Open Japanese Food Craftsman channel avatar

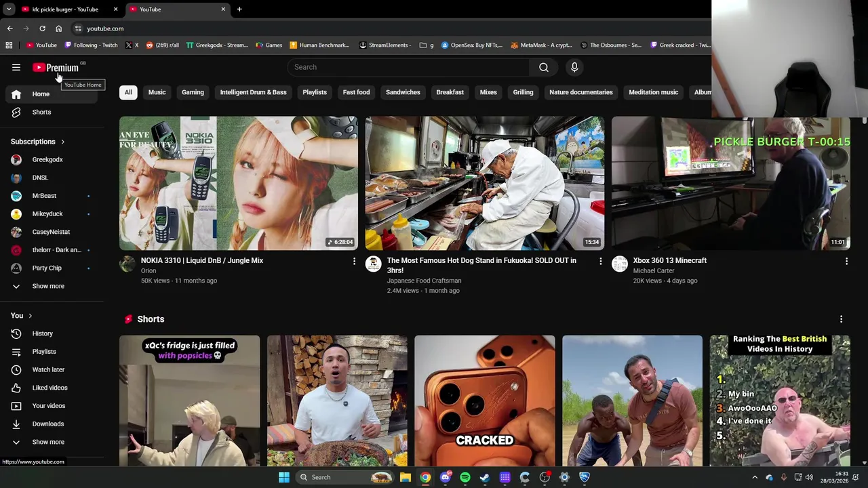(x=374, y=264)
